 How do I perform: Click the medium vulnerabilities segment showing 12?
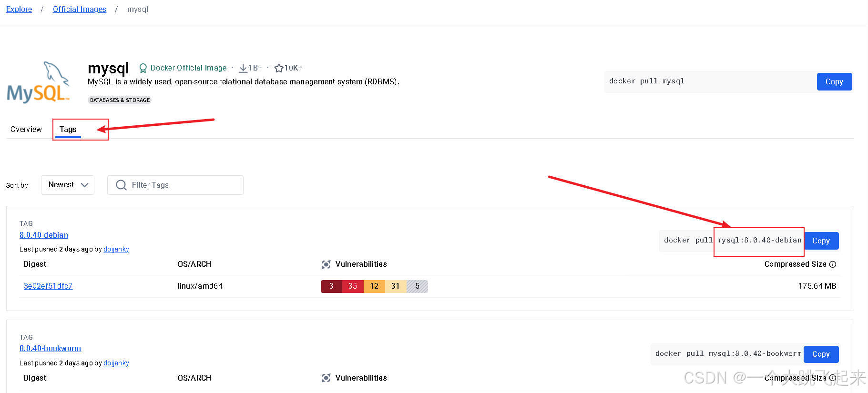tap(374, 286)
